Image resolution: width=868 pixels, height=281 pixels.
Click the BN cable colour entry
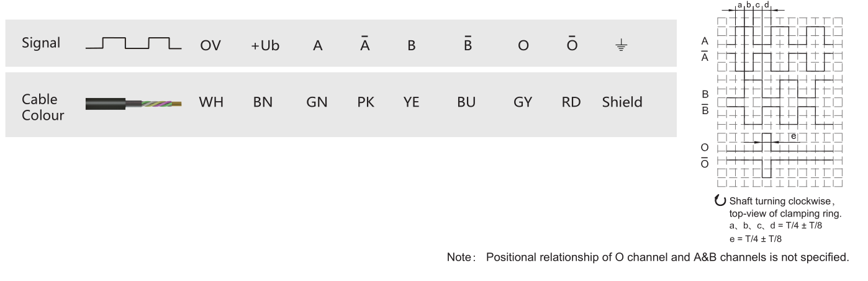pyautogui.click(x=263, y=103)
